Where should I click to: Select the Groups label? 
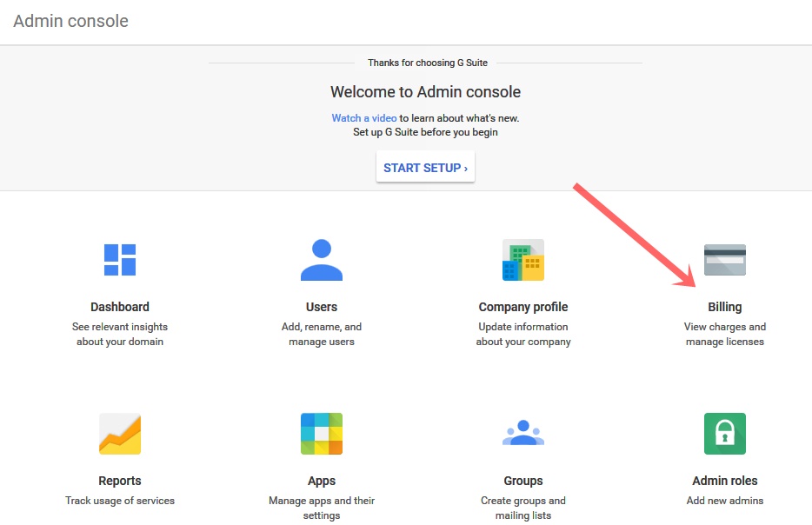coord(523,481)
